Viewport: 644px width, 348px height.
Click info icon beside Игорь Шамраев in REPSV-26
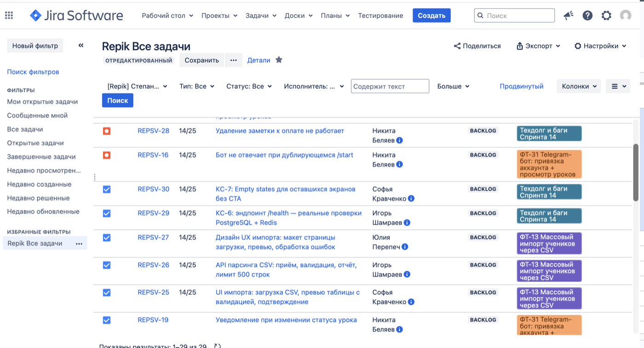tap(407, 274)
